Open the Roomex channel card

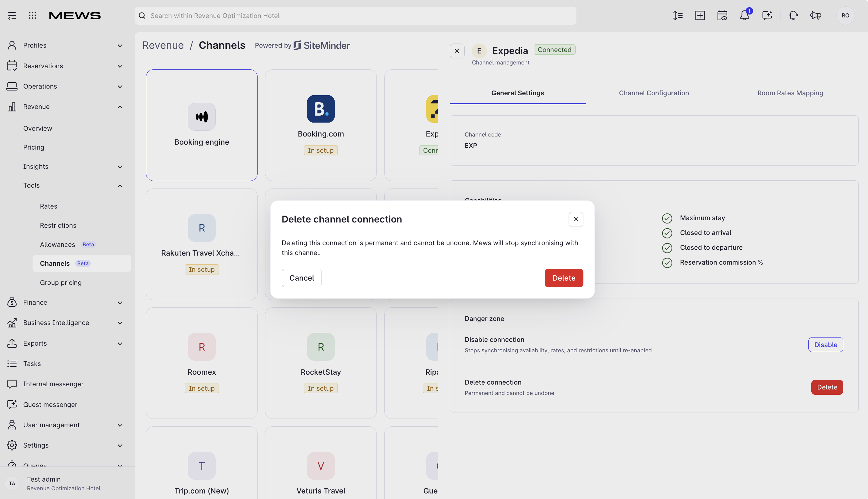coord(202,363)
